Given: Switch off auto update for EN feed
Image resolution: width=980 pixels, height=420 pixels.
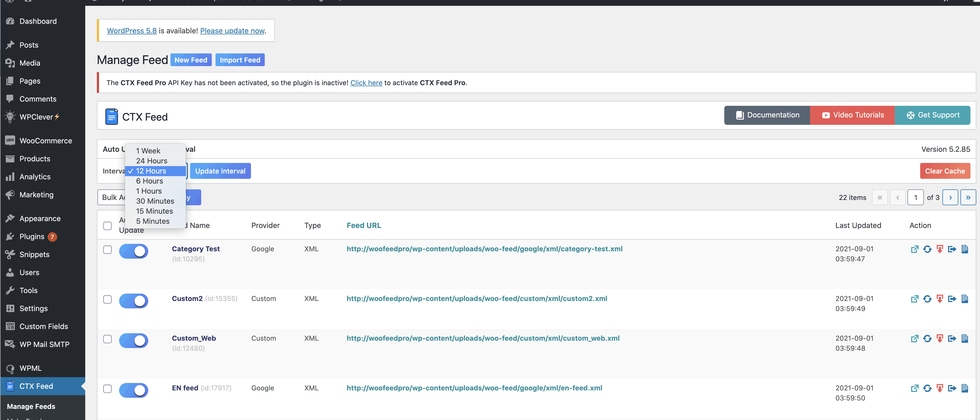Looking at the screenshot, I should pos(133,390).
